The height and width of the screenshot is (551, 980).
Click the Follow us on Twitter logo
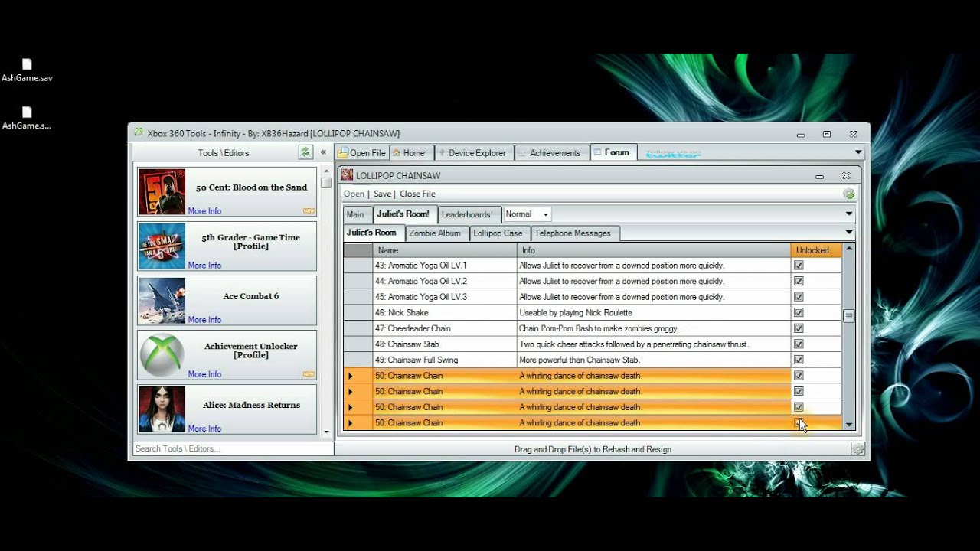tap(673, 153)
